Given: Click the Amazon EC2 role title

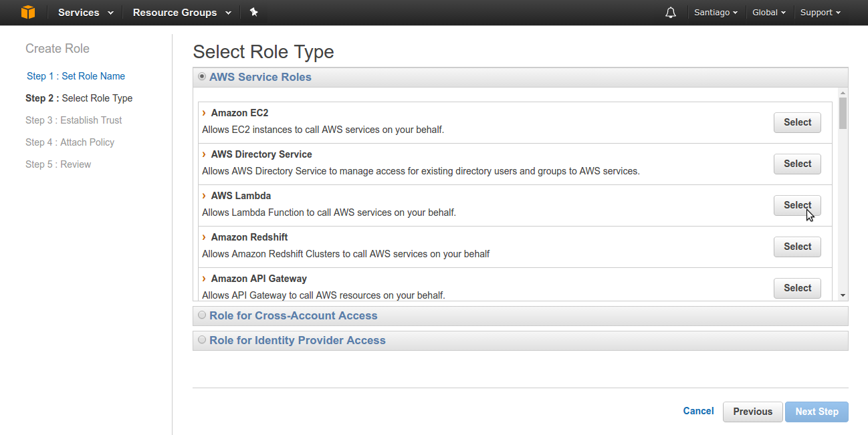Looking at the screenshot, I should click(x=239, y=113).
